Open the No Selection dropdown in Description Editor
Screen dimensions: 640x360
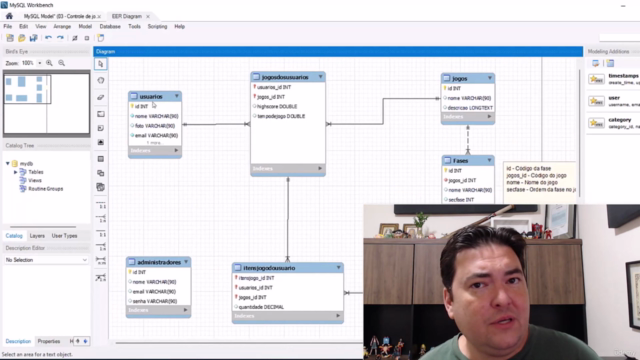(46, 260)
